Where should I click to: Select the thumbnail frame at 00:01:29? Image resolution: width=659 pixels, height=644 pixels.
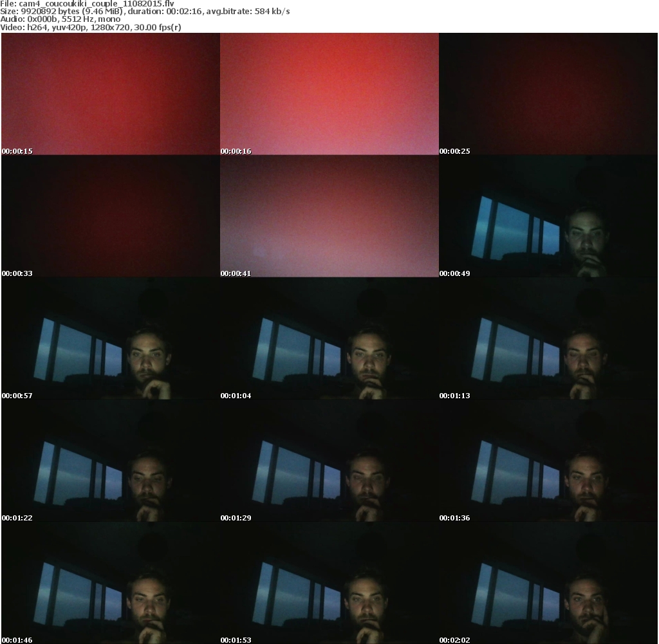pyautogui.click(x=329, y=461)
